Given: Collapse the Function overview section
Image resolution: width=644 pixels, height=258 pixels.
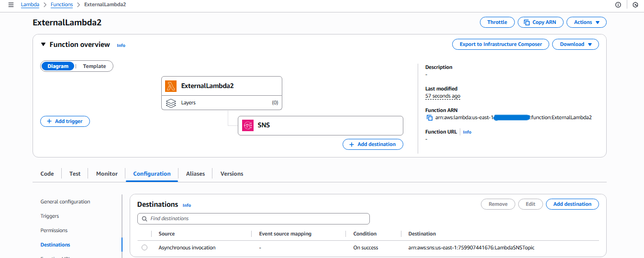Looking at the screenshot, I should [x=44, y=45].
